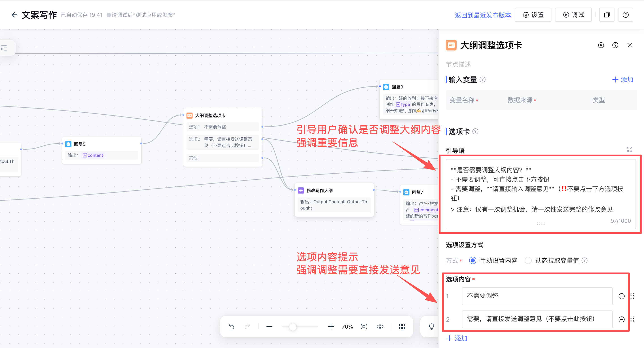Click the 返回到最近发布版本 link

(483, 15)
